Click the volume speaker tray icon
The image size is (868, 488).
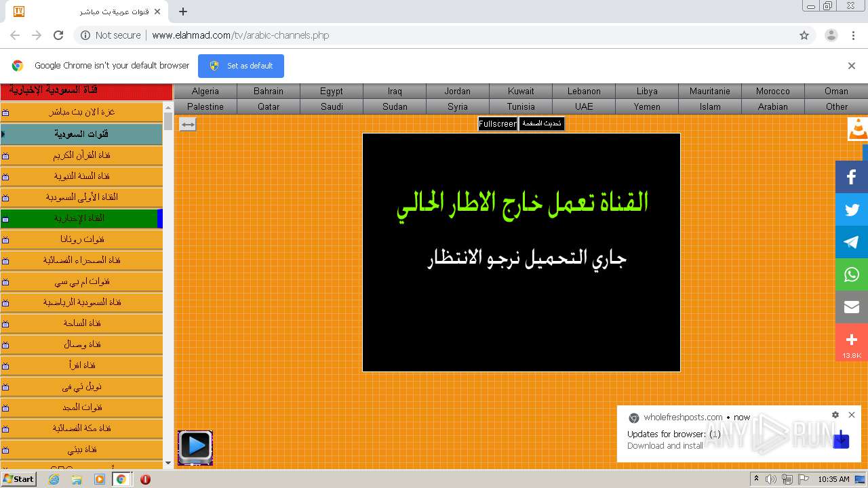[x=771, y=479]
